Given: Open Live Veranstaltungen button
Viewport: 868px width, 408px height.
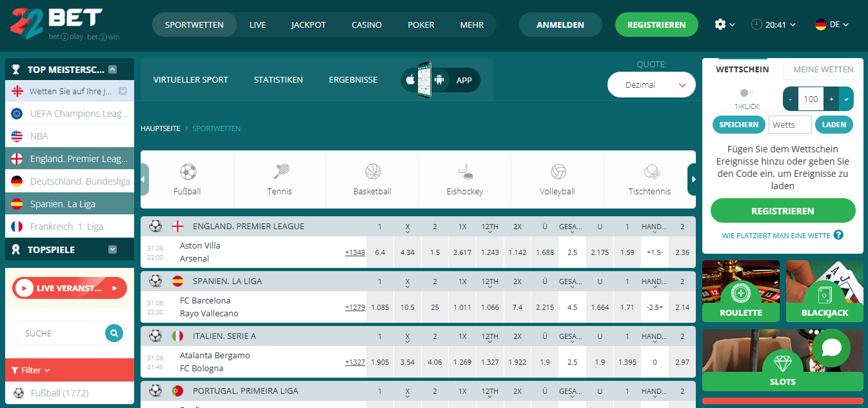Looking at the screenshot, I should [x=70, y=288].
